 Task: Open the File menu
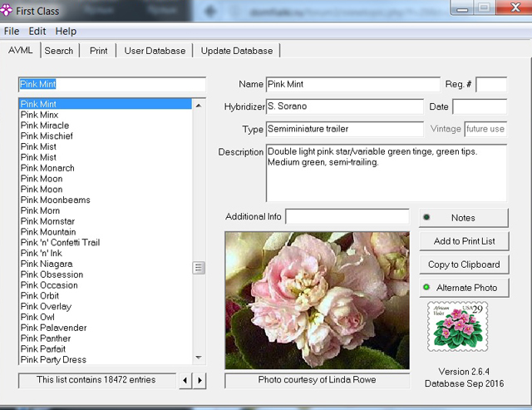click(x=12, y=32)
